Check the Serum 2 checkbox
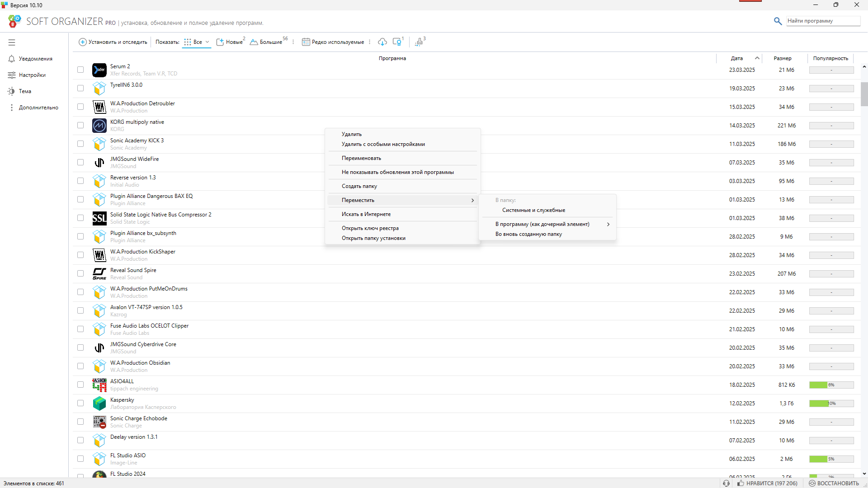The height and width of the screenshot is (488, 868). click(x=80, y=70)
